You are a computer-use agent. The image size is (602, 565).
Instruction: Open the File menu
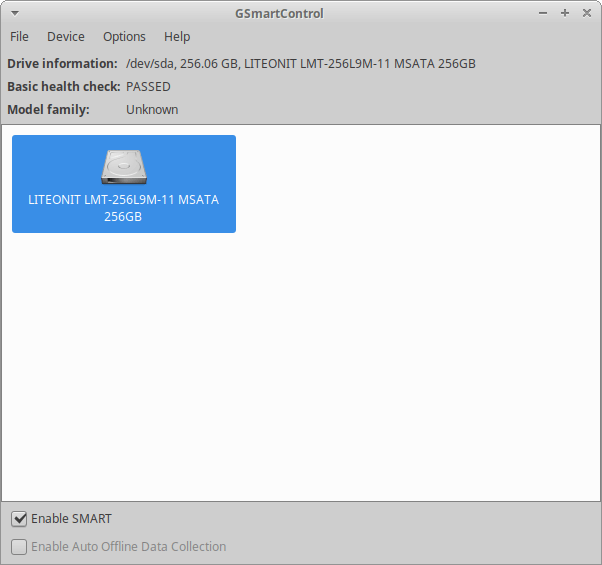click(19, 37)
